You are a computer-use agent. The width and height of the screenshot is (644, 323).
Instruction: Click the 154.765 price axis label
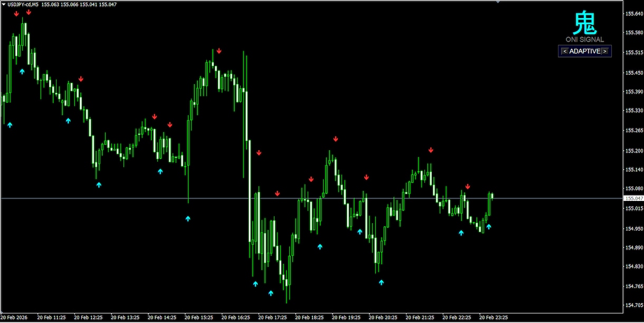coord(633,287)
